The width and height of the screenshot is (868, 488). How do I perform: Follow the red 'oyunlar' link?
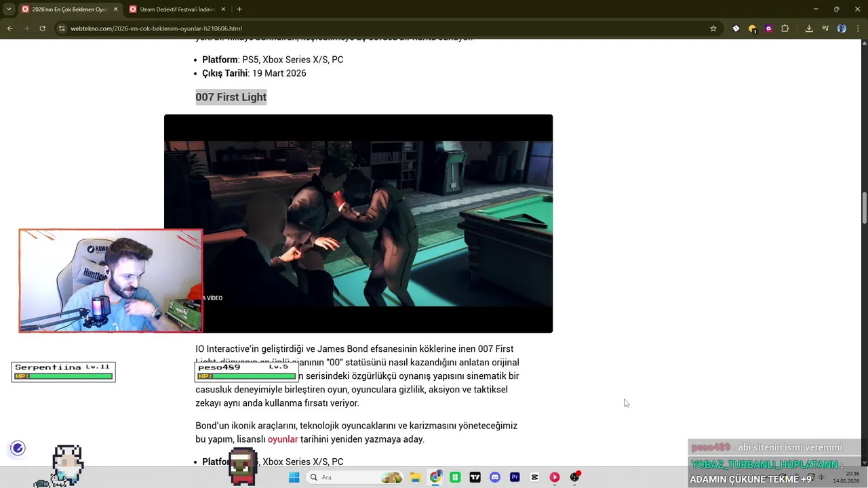(283, 439)
